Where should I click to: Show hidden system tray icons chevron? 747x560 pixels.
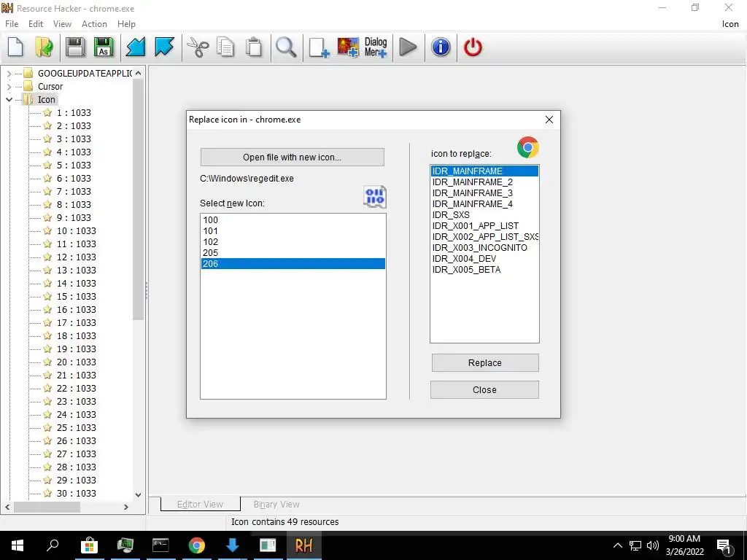click(617, 545)
